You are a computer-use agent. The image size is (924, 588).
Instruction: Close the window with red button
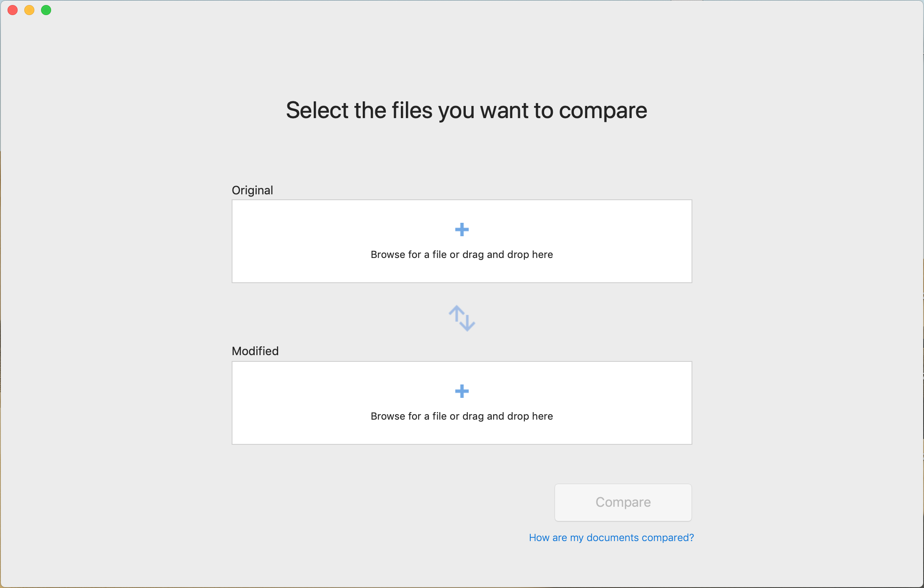(x=13, y=10)
